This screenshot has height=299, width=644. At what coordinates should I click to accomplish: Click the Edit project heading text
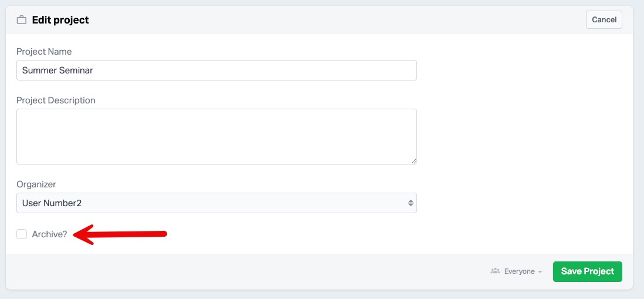point(60,20)
